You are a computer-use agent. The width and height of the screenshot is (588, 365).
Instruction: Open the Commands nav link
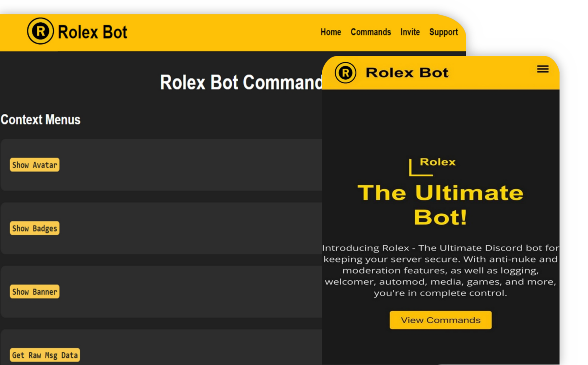pos(371,32)
